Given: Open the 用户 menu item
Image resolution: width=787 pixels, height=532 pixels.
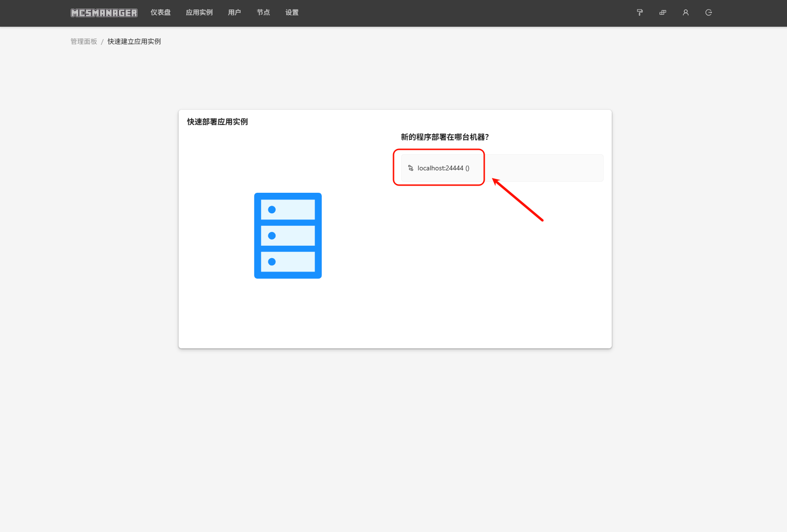Looking at the screenshot, I should tap(234, 13).
